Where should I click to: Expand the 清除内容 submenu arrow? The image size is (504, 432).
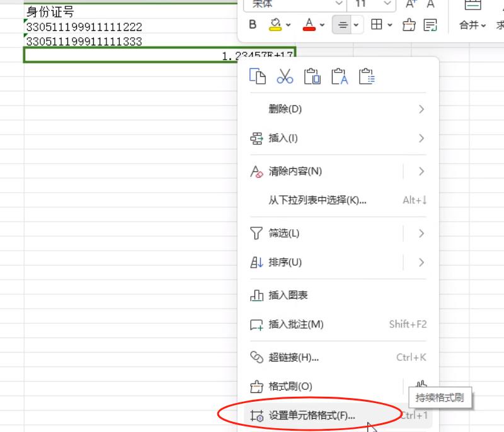click(x=421, y=171)
